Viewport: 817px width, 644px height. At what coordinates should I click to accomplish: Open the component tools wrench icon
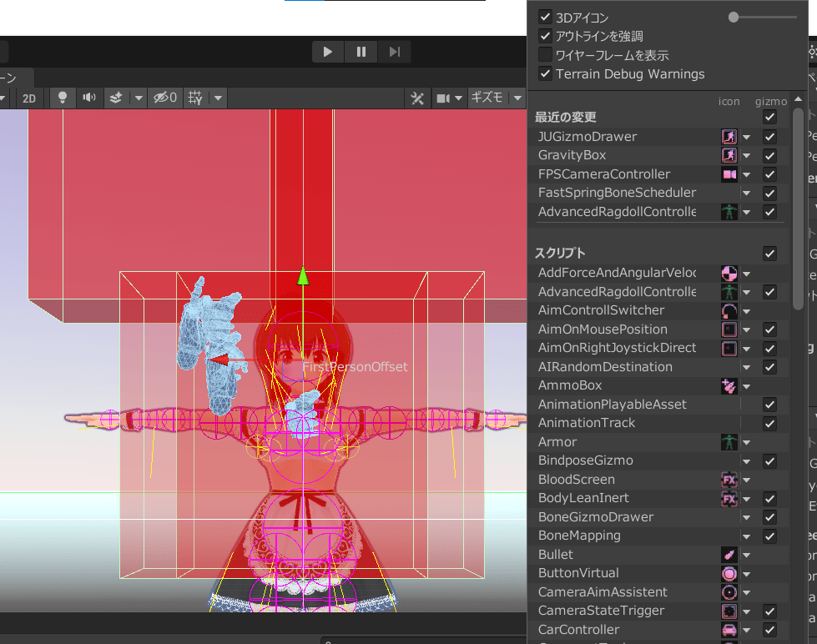[417, 98]
